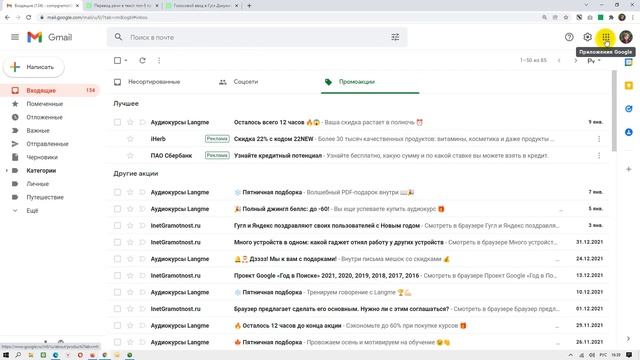Star the Гугл и Яндекс поздравляют email
Screen dimensions: 640x360
(x=130, y=226)
